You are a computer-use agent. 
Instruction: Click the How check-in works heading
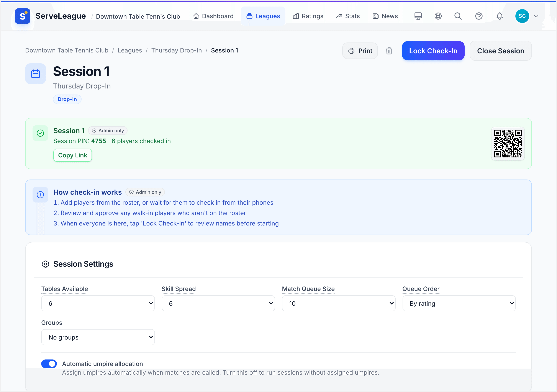click(x=88, y=192)
